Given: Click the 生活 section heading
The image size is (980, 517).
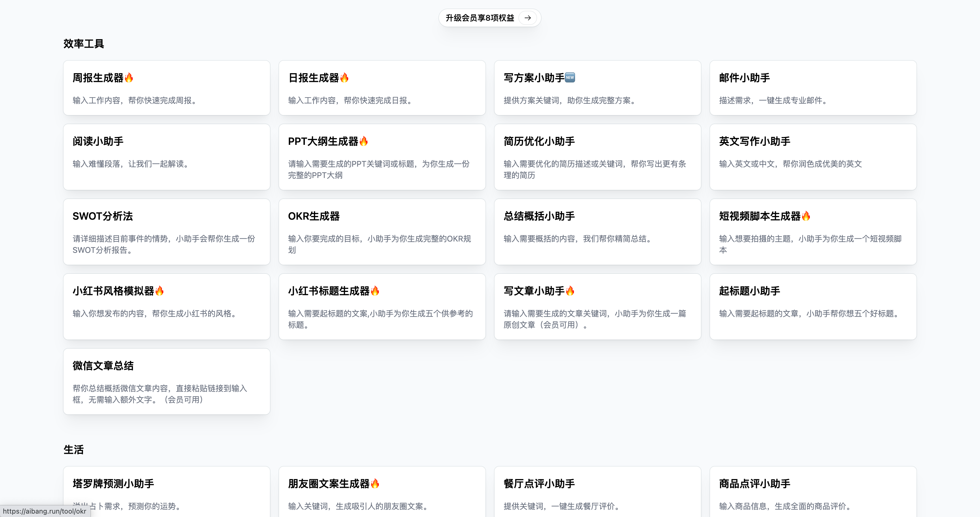Looking at the screenshot, I should point(73,450).
